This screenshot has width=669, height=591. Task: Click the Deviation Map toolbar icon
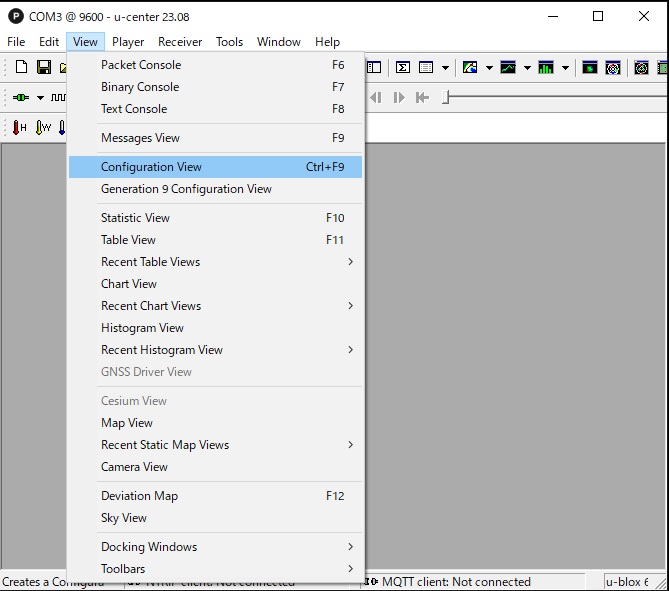[x=590, y=67]
